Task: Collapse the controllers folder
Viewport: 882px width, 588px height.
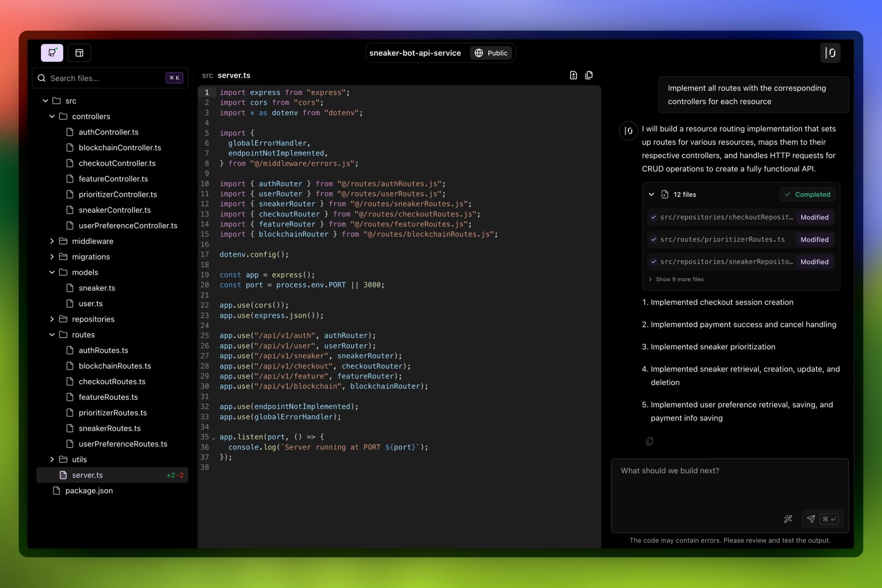Action: (x=52, y=117)
